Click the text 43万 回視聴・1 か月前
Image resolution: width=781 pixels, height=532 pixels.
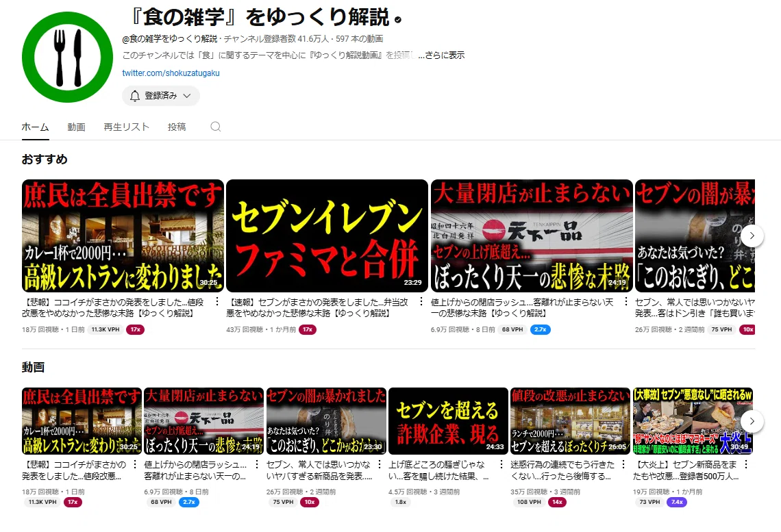(x=261, y=329)
